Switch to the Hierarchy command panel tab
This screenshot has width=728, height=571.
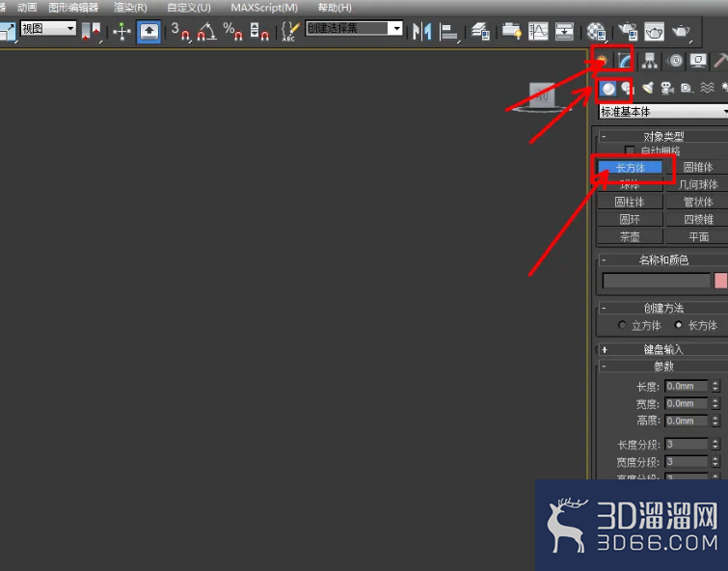pyautogui.click(x=650, y=61)
